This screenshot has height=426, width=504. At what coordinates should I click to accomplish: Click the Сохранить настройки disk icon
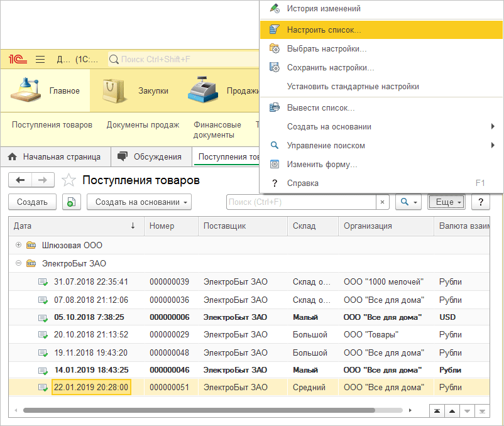click(x=274, y=67)
